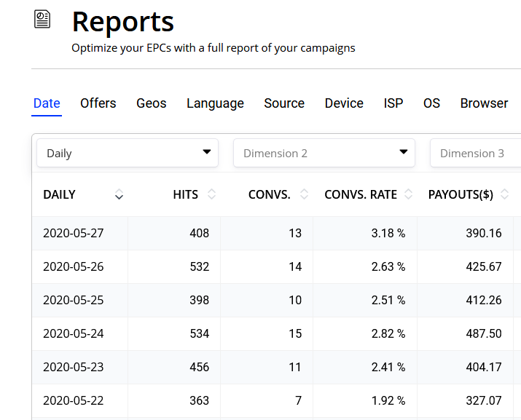
Task: Sort by the CONVS. RATE sort icon
Action: pos(408,194)
